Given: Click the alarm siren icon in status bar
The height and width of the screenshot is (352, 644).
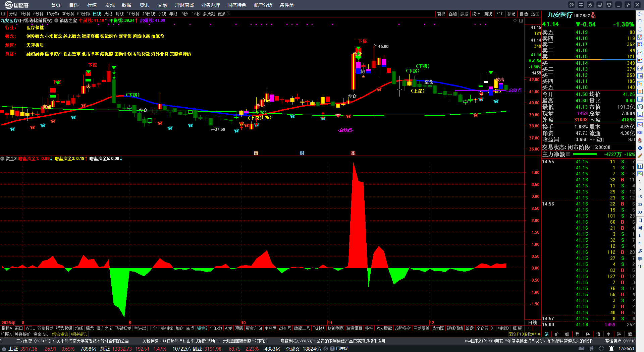Looking at the screenshot, I should (611, 349).
